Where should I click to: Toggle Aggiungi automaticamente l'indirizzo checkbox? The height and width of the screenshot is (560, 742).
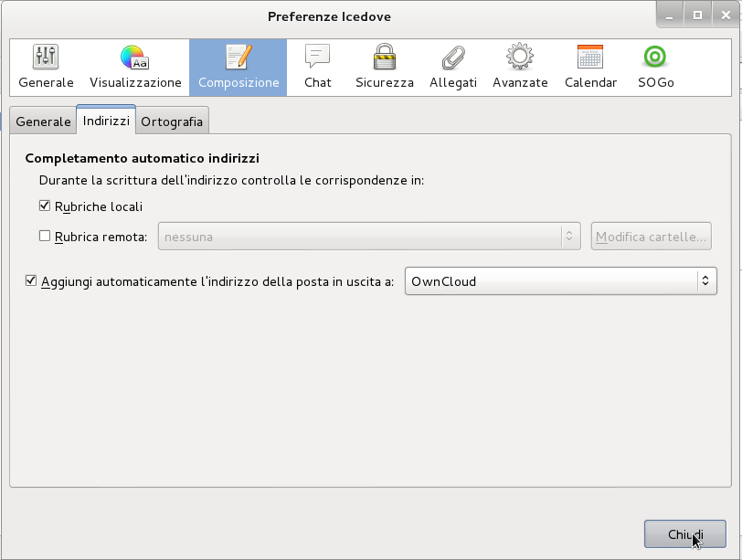click(x=32, y=281)
